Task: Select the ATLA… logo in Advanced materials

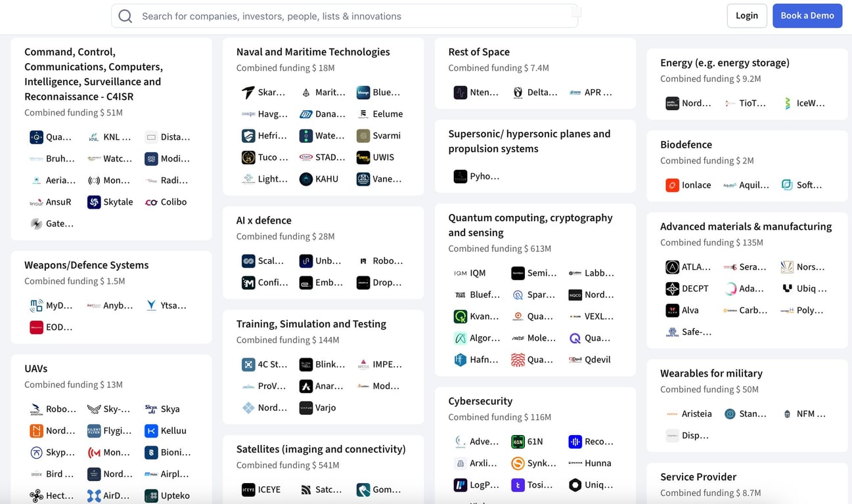Action: click(x=673, y=267)
